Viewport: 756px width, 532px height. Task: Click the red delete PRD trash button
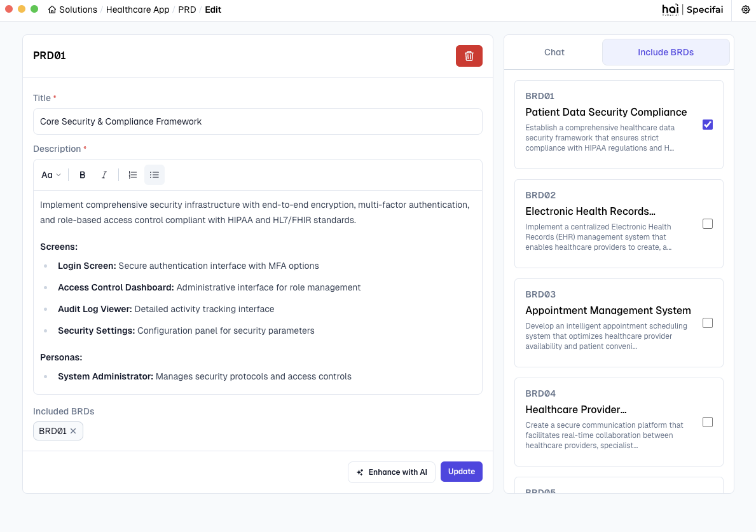[469, 56]
